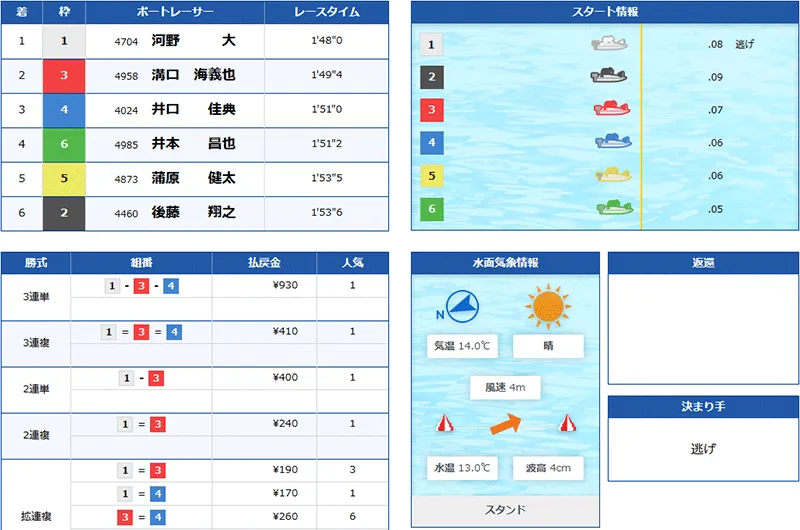Image resolution: width=800 pixels, height=530 pixels.
Task: Click lane number 6 badge in start info
Action: (x=432, y=209)
